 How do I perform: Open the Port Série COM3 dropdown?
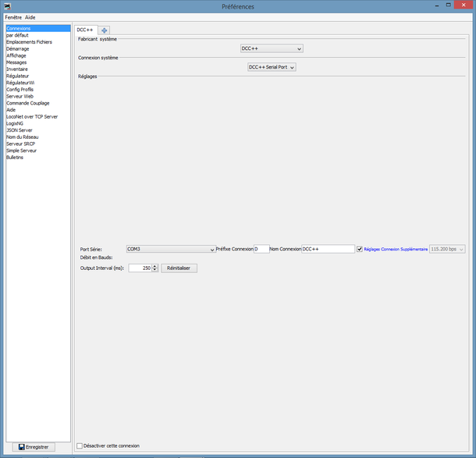click(x=171, y=249)
